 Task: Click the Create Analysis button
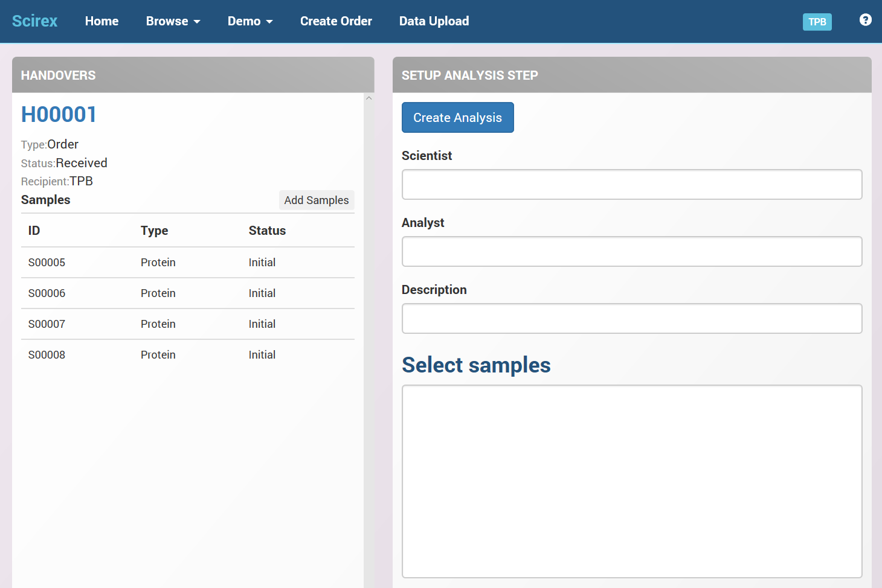457,117
